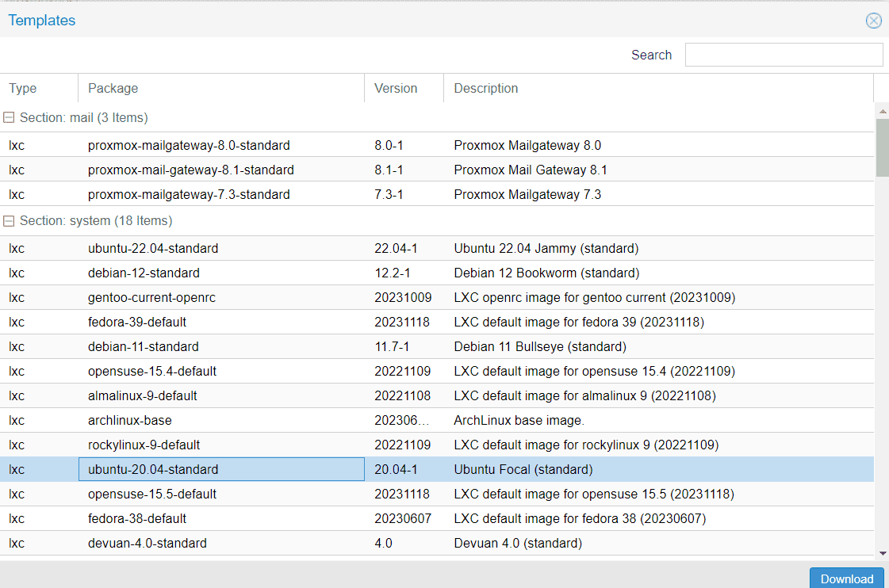
Task: Sort by Type column header
Action: pyautogui.click(x=39, y=89)
